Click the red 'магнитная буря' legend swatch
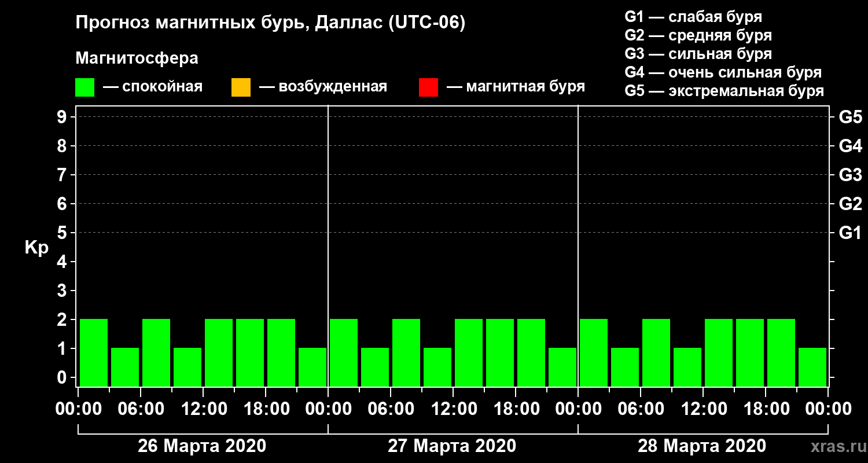The image size is (868, 463). click(x=428, y=87)
